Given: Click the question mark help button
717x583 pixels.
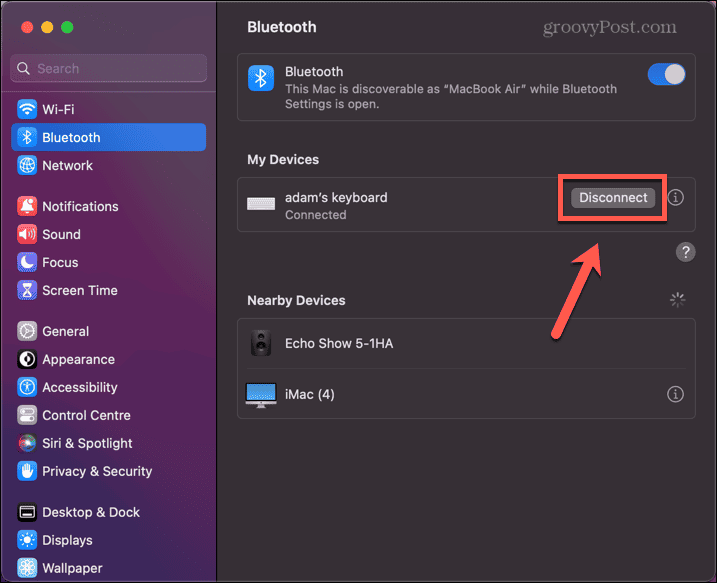Looking at the screenshot, I should (x=685, y=252).
